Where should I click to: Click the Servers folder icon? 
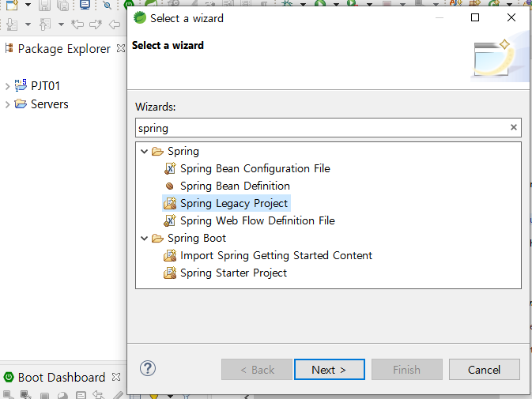[x=21, y=104]
